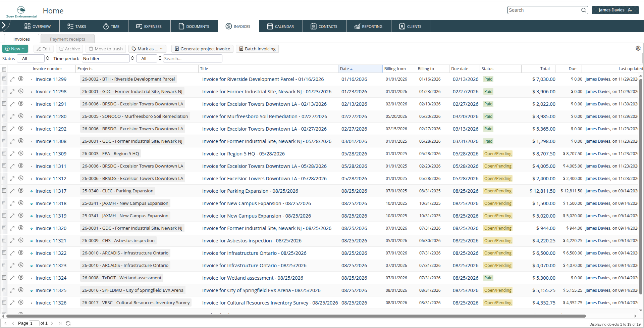Viewport: 644px width, 328px height.
Task: Open the James Davies user menu
Action: 615,10
